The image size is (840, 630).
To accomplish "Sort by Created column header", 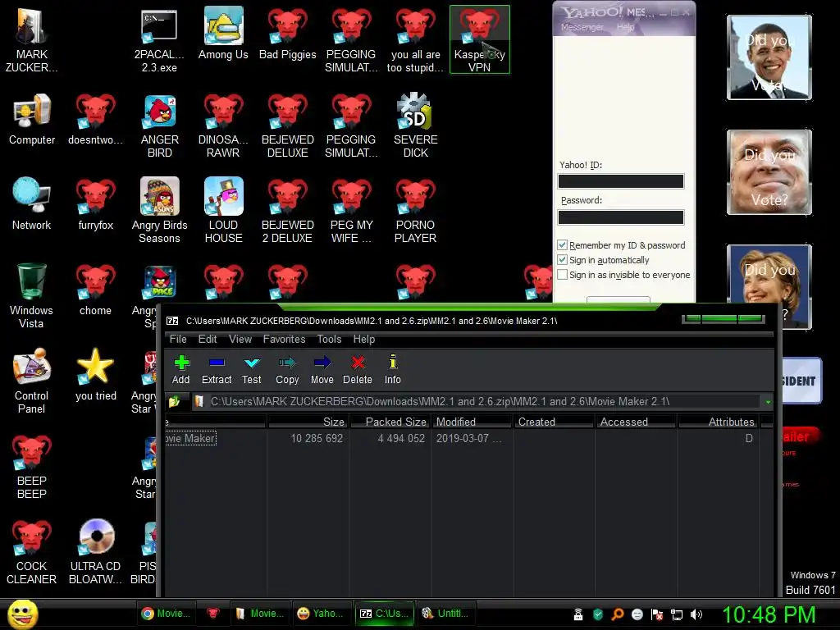I will [x=554, y=422].
